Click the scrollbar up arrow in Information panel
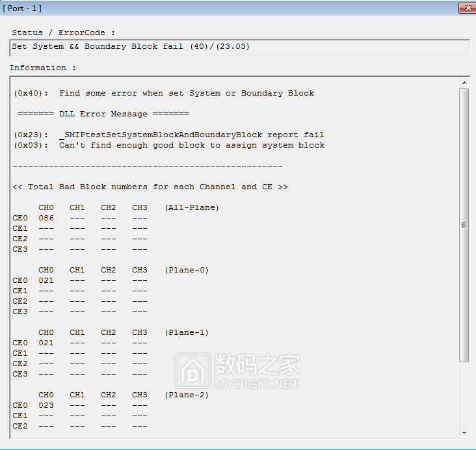476x450 pixels. [x=464, y=83]
